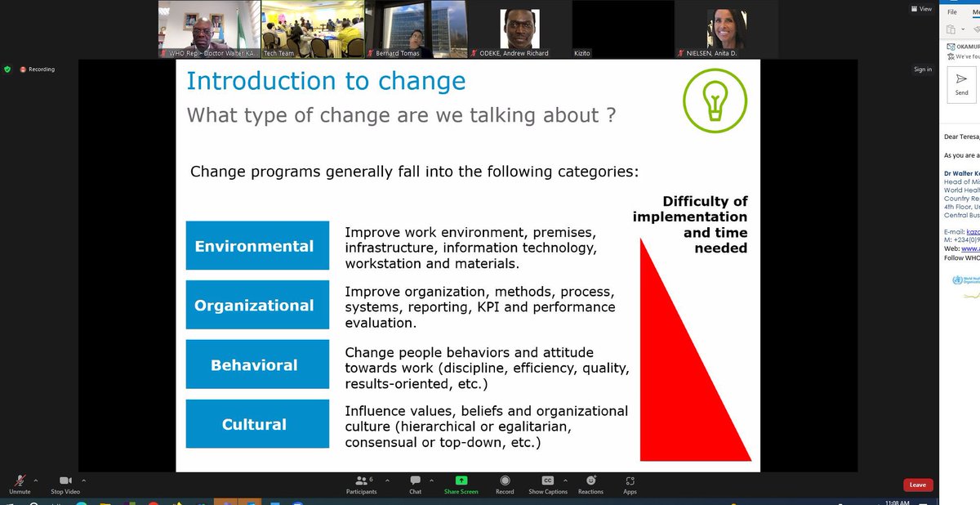The width and height of the screenshot is (980, 505).
Task: Click the Paste clipboard icon in Outlook
Action: pos(951,29)
